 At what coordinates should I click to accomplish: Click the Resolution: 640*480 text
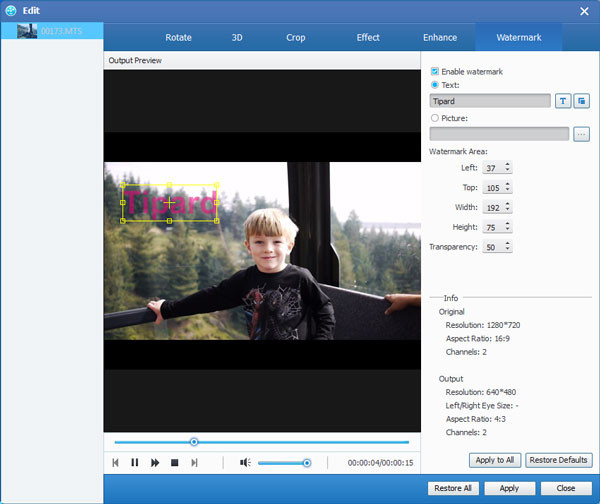click(481, 392)
